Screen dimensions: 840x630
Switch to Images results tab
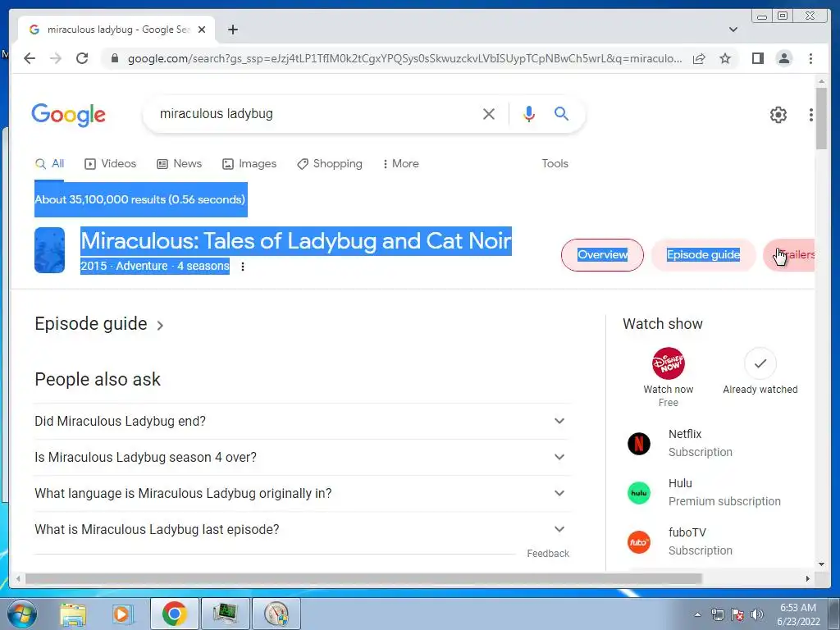tap(249, 164)
